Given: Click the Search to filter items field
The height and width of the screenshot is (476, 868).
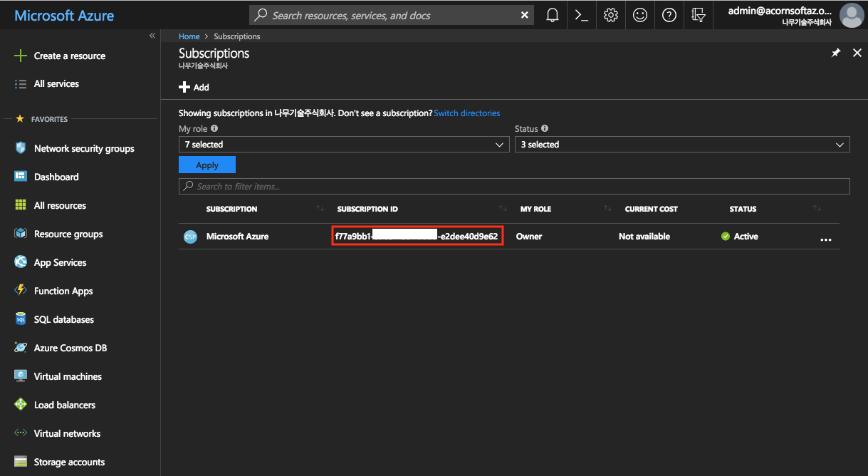Looking at the screenshot, I should (513, 187).
